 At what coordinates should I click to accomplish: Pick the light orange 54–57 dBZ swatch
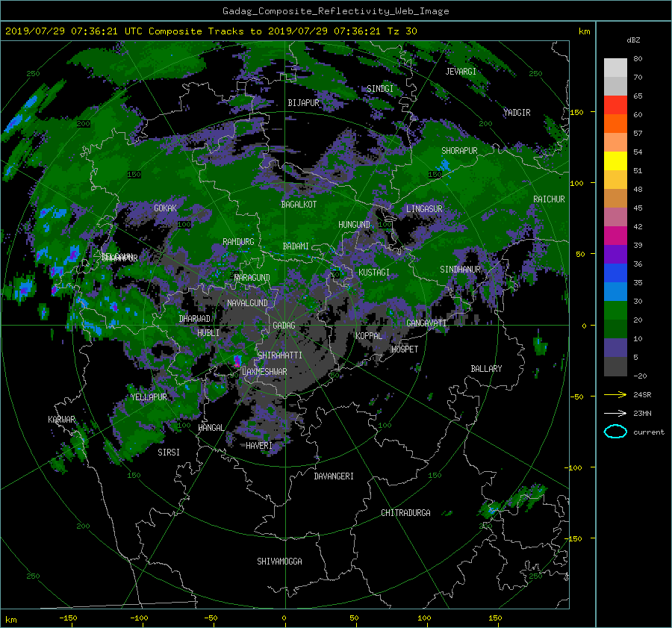click(x=615, y=143)
